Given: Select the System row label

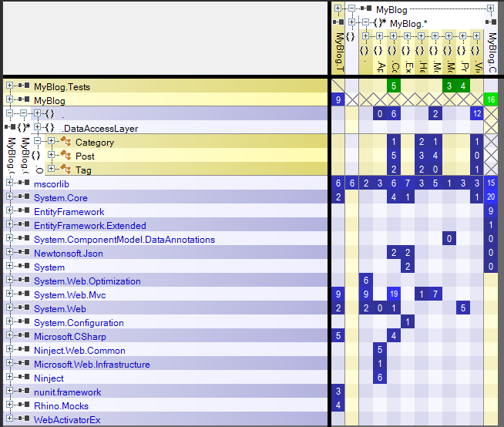Looking at the screenshot, I should (49, 267).
